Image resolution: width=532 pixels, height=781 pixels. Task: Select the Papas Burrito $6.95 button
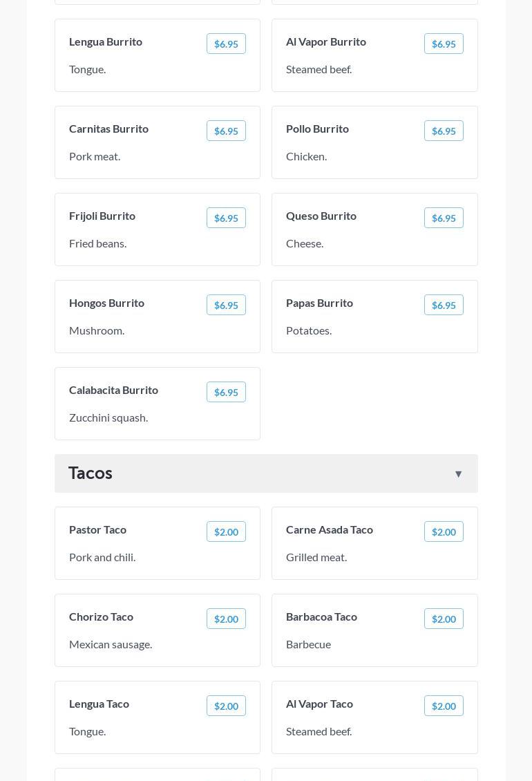point(444,305)
